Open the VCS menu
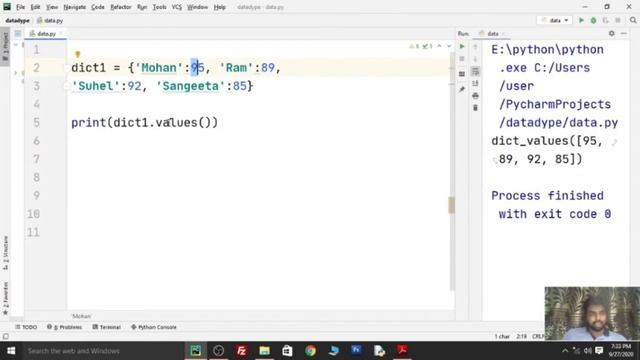The image size is (640, 360). coord(177,7)
